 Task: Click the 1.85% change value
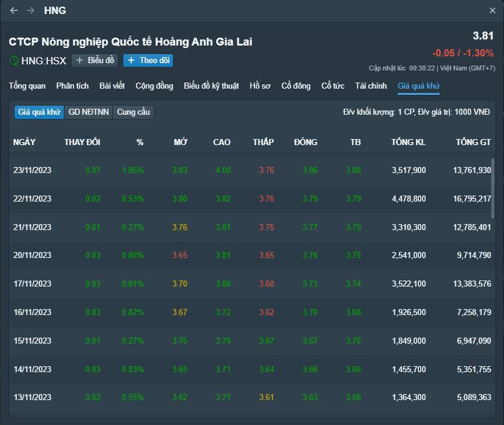point(133,170)
